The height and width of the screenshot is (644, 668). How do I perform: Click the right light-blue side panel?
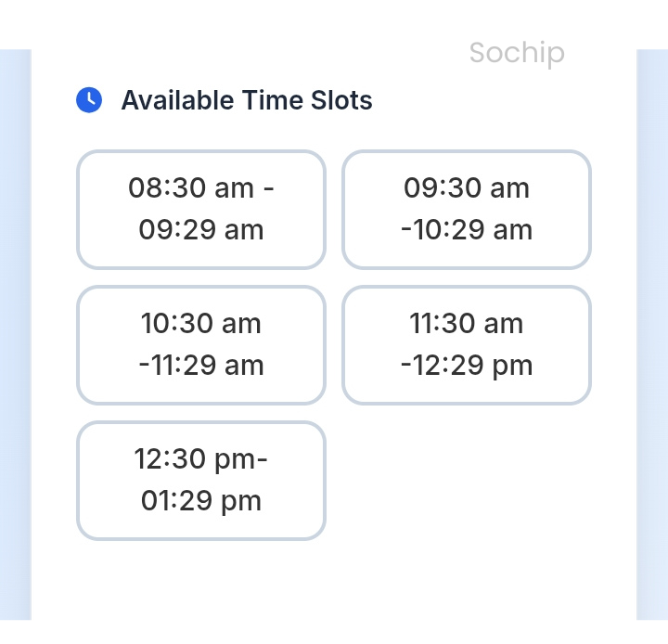pos(652,334)
